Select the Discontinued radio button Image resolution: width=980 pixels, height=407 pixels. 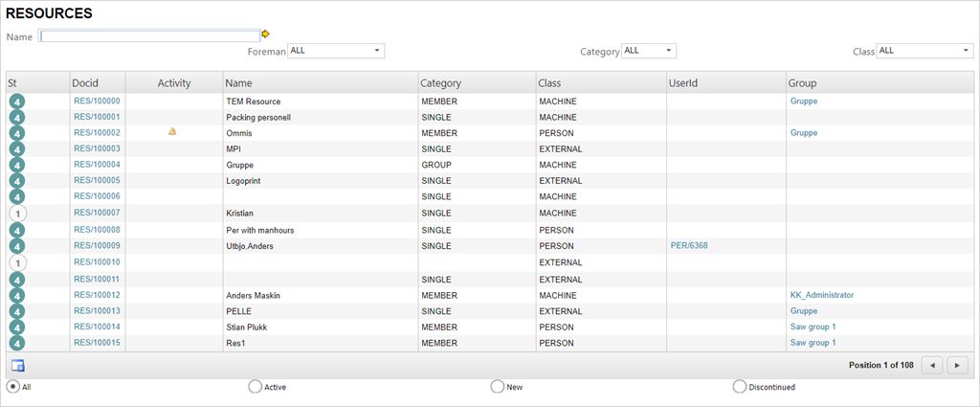point(740,386)
